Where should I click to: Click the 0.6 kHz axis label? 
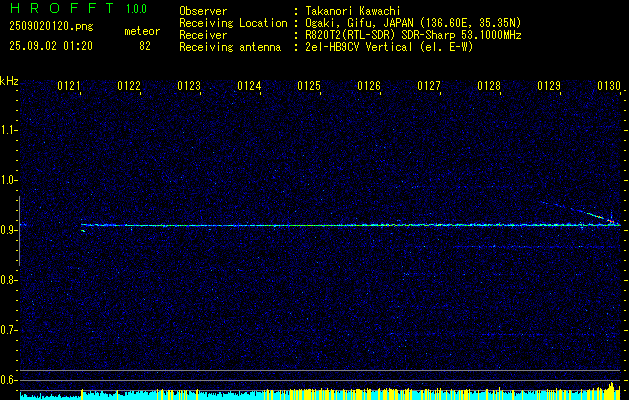(x=8, y=380)
